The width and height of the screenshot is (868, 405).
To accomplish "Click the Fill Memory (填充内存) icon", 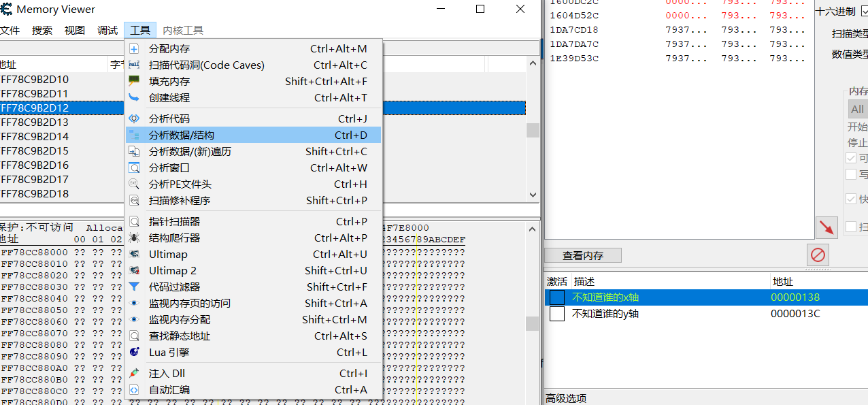I will pos(134,81).
